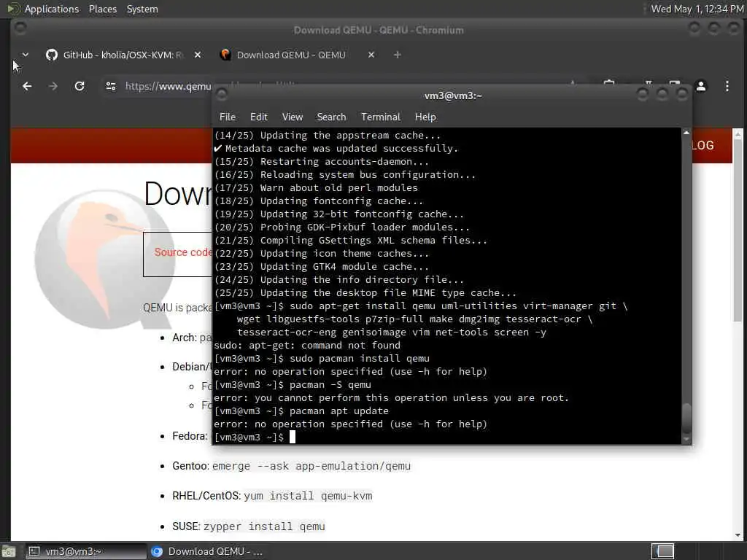Switch to GitHub kholia/OSX-KVM tab

pos(123,55)
